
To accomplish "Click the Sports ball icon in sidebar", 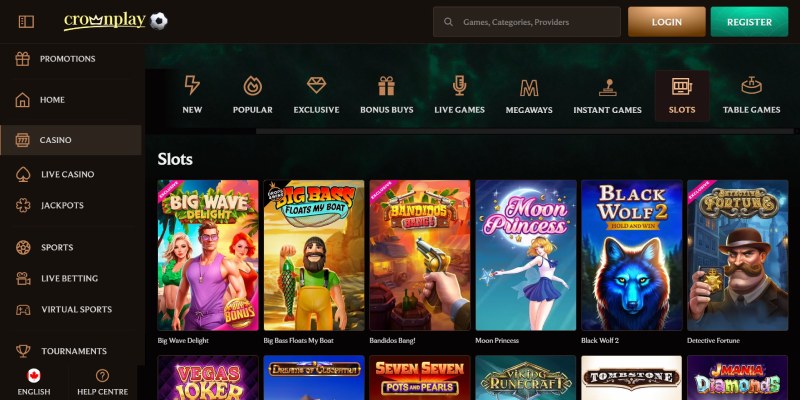I will (23, 247).
